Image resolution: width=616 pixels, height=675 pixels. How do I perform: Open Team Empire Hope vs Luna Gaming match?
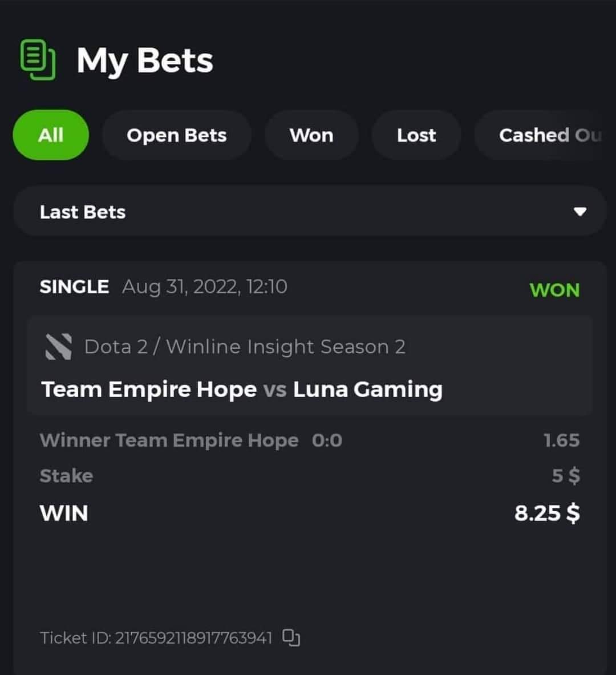[241, 390]
